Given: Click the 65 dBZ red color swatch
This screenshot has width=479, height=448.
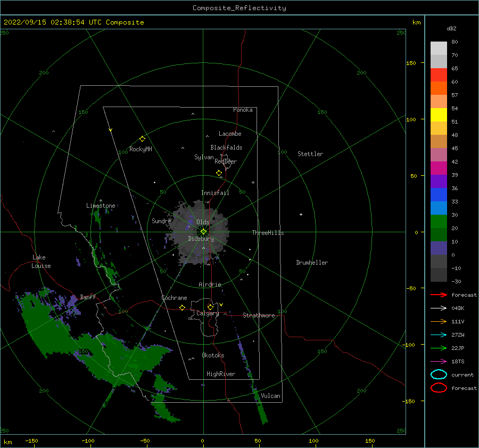Looking at the screenshot, I should tap(439, 75).
